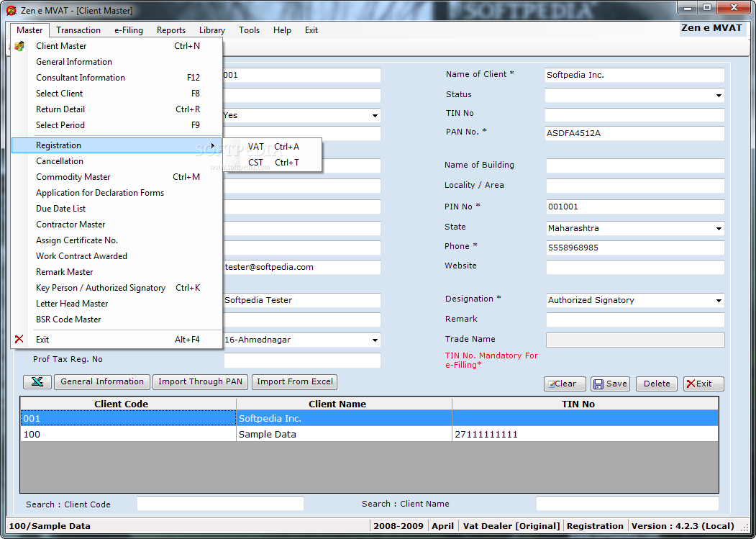Open the Reports menu
Screen dimensions: 756x539
click(x=171, y=30)
